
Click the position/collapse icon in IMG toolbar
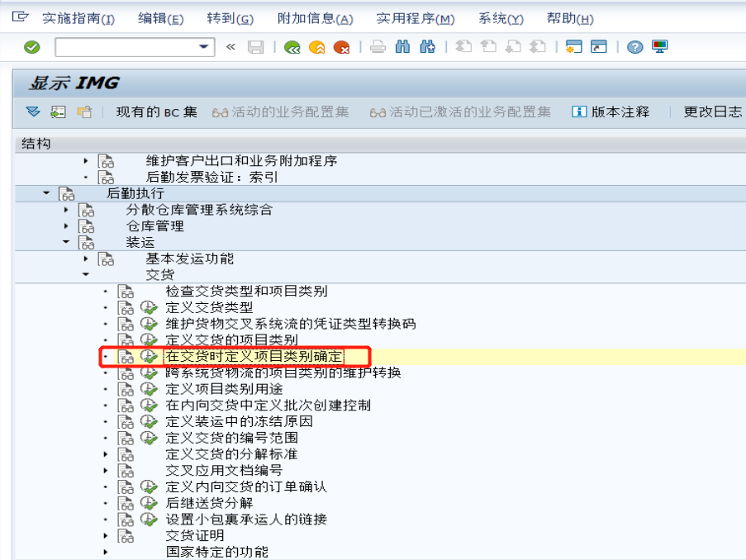(x=58, y=112)
